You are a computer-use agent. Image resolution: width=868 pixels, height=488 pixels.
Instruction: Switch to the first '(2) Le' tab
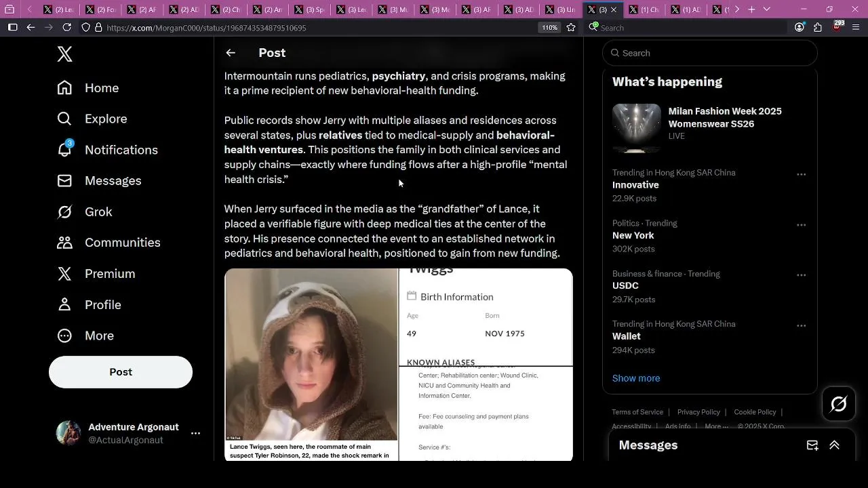(x=58, y=9)
